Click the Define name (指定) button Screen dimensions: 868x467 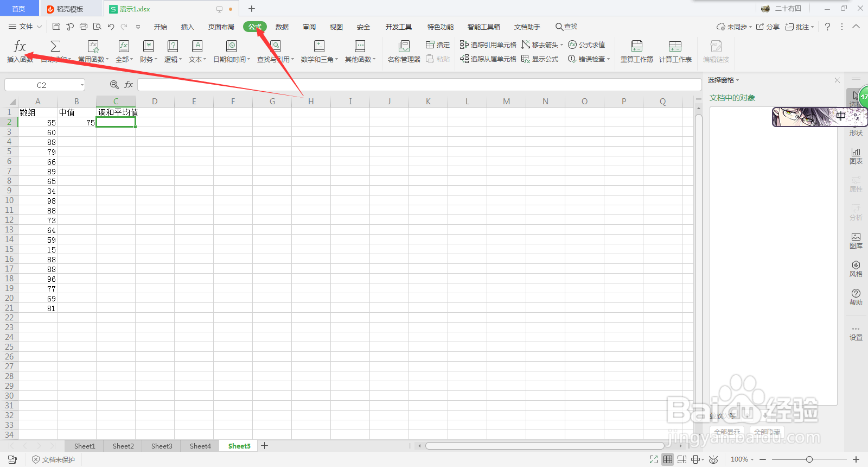click(x=438, y=45)
